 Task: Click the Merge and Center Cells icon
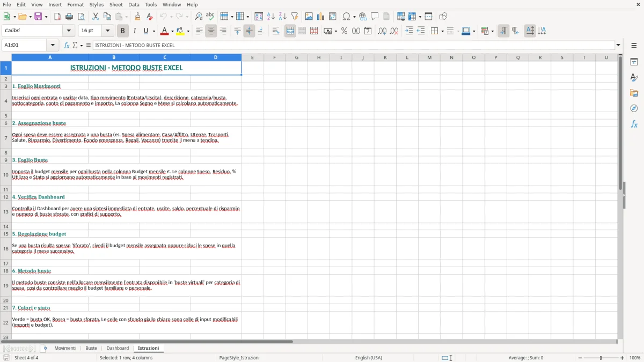point(290,31)
